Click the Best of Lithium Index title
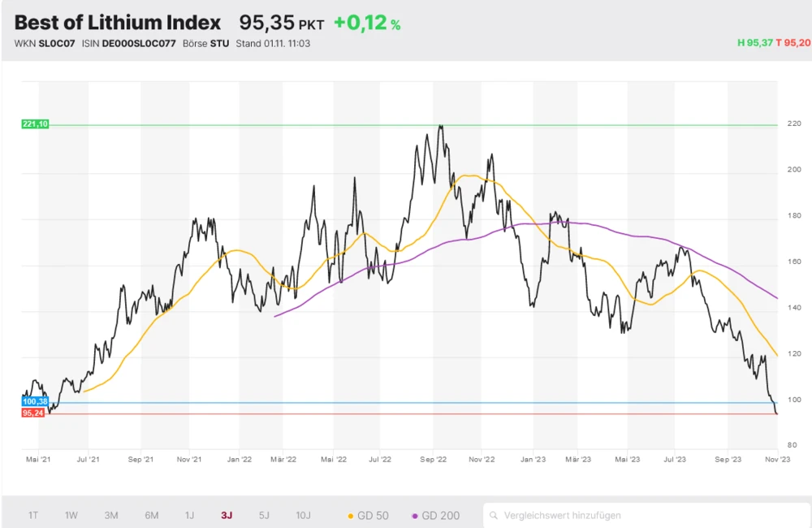Screen dimensions: 812x528 click(x=118, y=23)
